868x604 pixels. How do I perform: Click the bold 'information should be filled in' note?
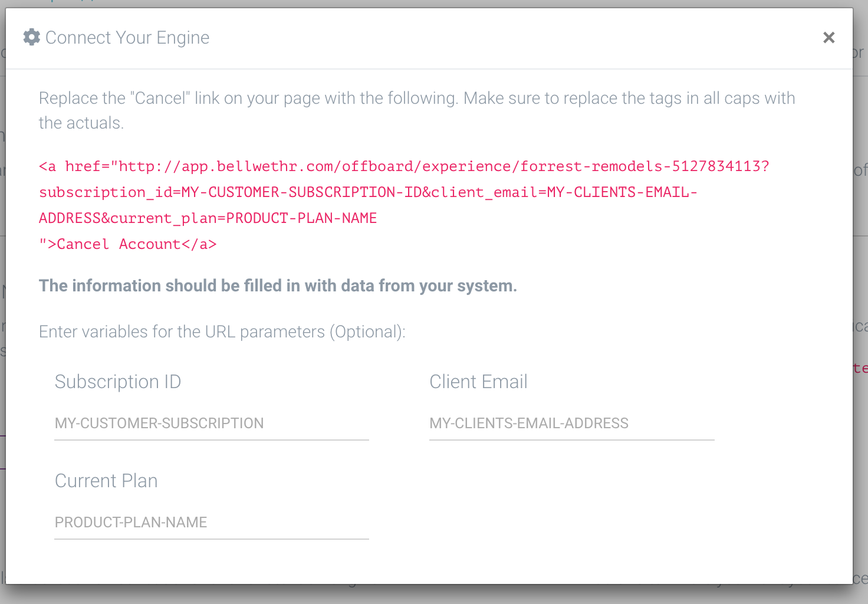[278, 286]
